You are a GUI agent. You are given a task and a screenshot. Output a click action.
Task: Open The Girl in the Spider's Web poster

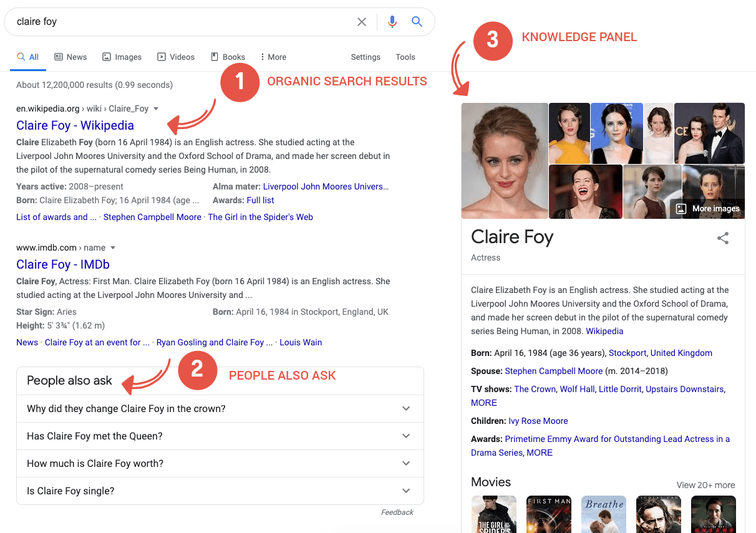(x=494, y=514)
